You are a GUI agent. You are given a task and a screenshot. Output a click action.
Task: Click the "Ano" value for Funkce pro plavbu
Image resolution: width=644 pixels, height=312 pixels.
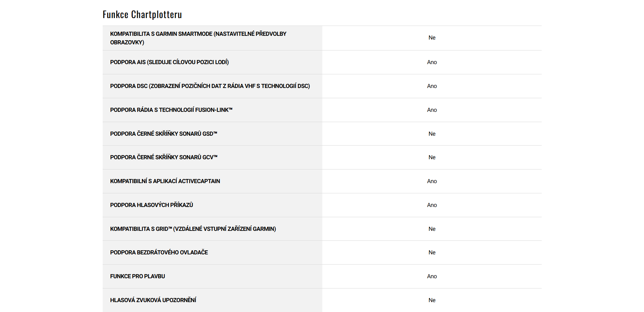tap(432, 276)
